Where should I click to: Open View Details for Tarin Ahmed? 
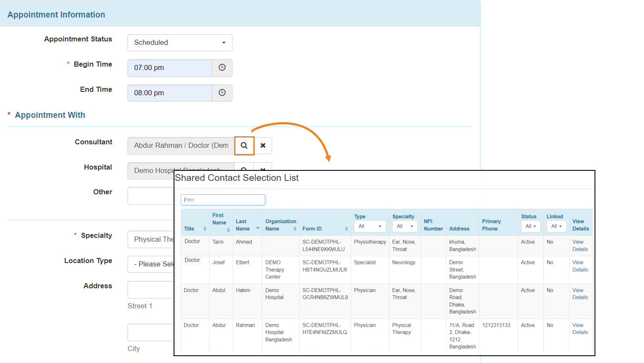(580, 246)
